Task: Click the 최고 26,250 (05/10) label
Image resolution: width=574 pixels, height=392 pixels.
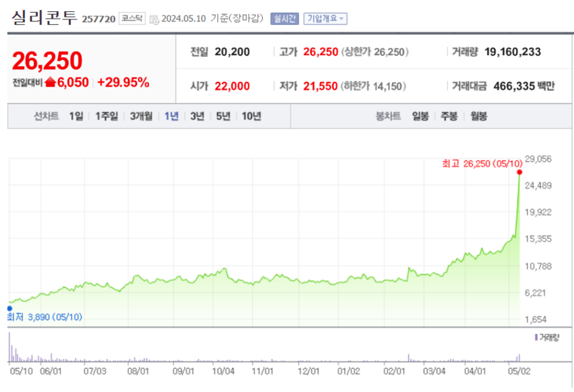Action: (x=482, y=163)
